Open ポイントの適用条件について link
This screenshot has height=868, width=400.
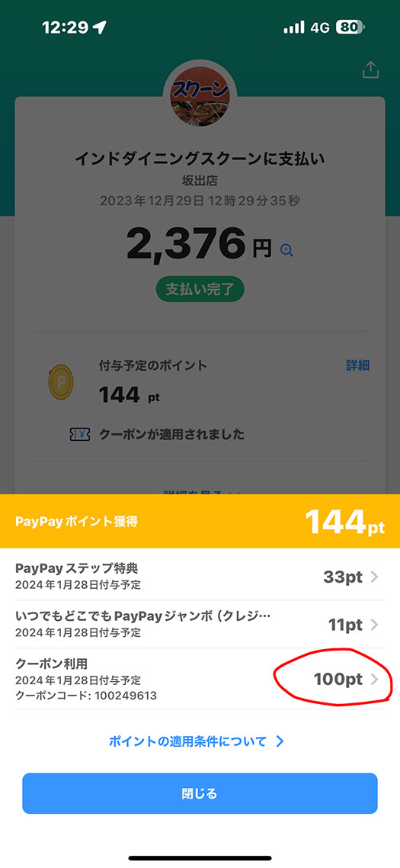pyautogui.click(x=187, y=741)
